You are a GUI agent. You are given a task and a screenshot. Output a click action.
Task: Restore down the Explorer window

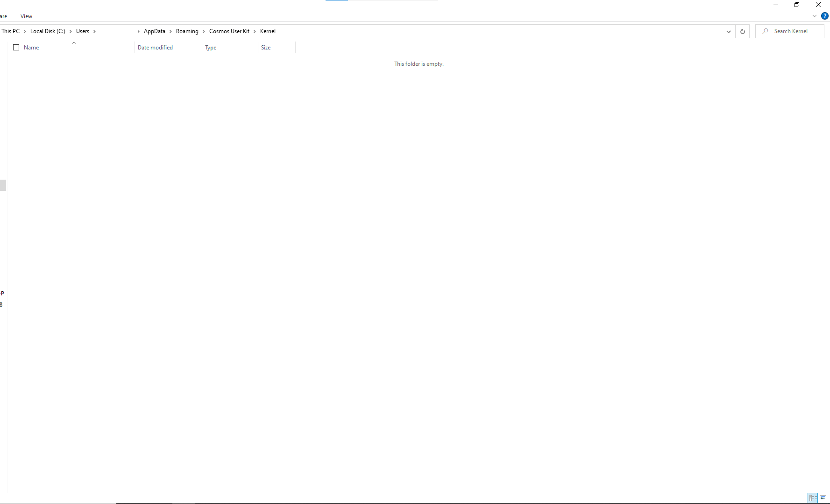pyautogui.click(x=797, y=5)
